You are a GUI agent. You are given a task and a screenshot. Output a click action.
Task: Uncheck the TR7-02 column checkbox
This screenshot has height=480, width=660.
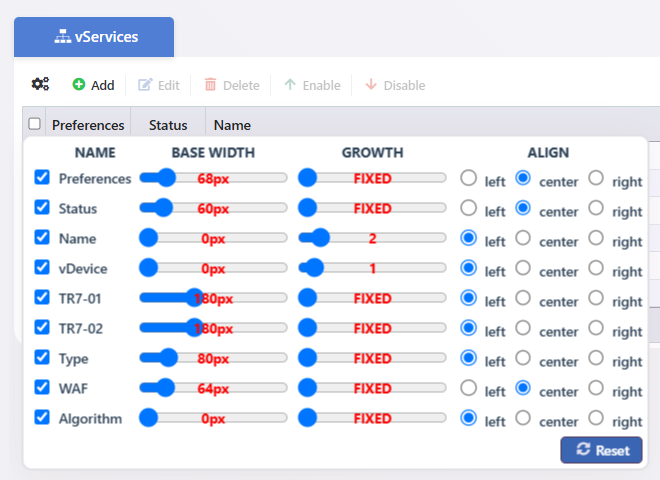coord(42,327)
